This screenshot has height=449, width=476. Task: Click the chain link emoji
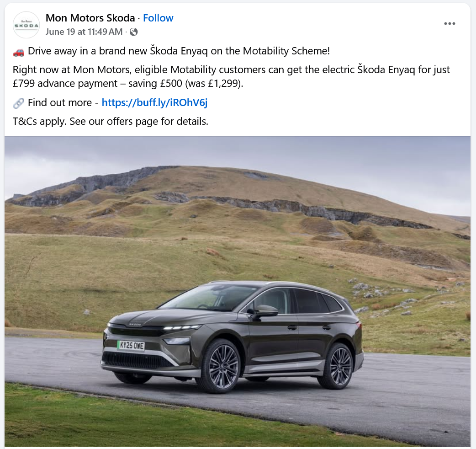19,103
